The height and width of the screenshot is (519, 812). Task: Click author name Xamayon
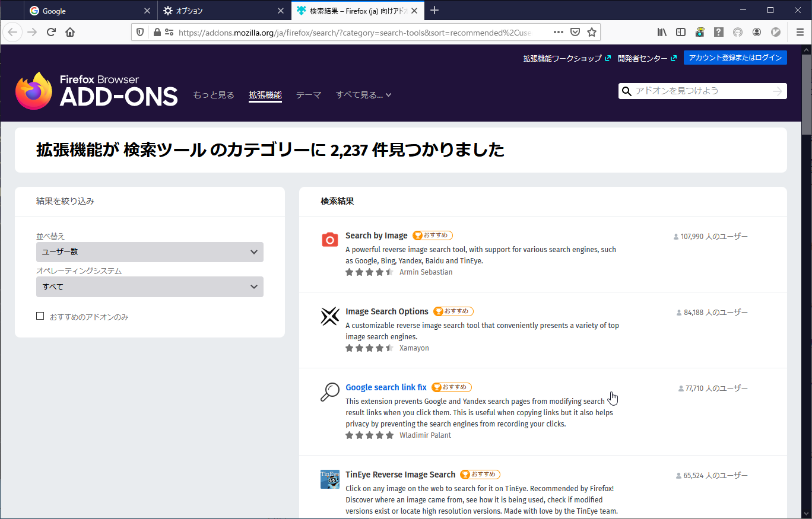tap(414, 348)
